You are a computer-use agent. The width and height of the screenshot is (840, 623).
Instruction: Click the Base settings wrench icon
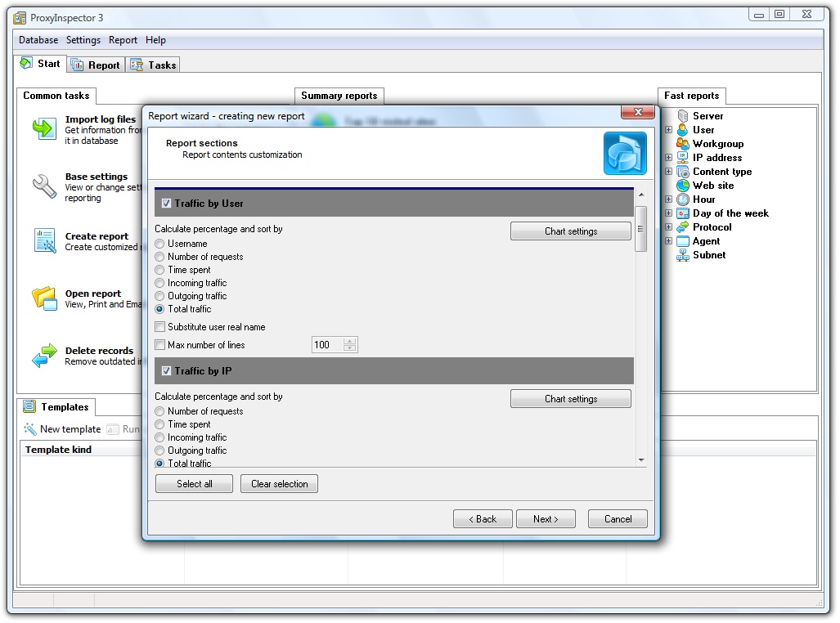coord(44,186)
